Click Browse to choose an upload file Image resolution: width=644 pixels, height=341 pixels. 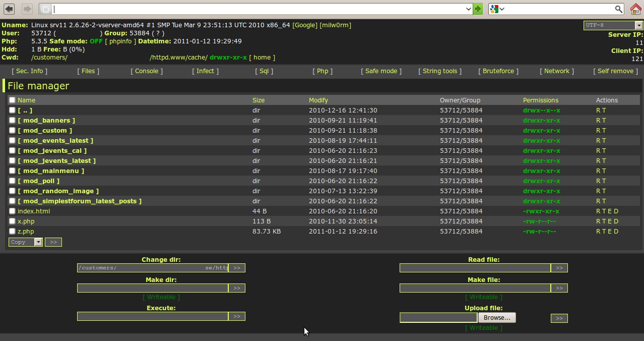coord(496,317)
